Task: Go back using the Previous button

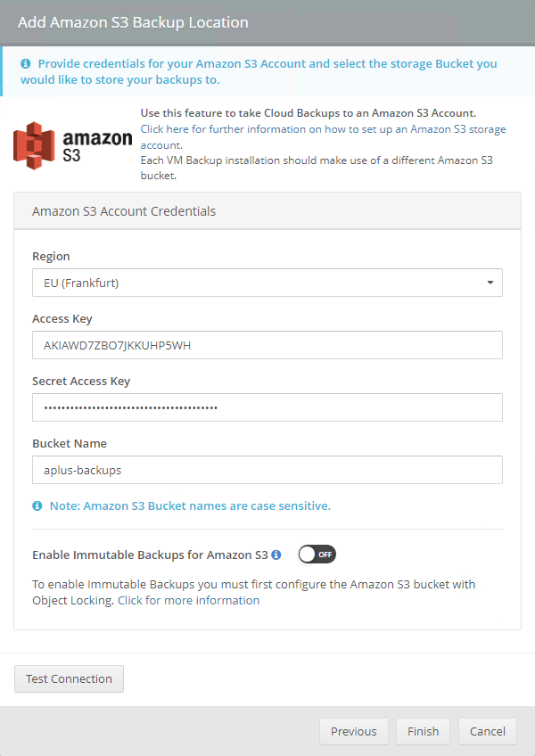Action: coord(354,731)
